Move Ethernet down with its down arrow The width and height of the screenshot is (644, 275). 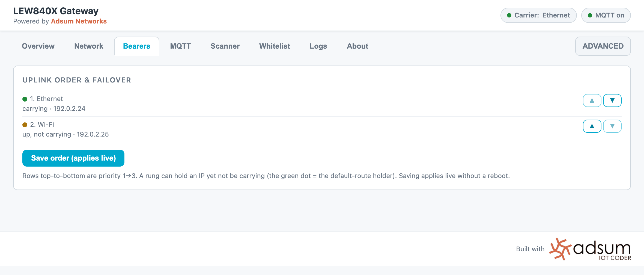pyautogui.click(x=612, y=100)
